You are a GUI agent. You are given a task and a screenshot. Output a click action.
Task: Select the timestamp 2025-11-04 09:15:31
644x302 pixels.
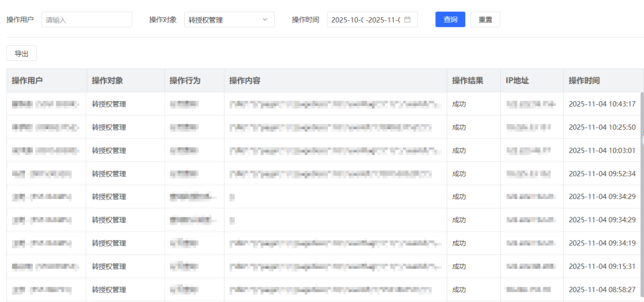tap(602, 266)
